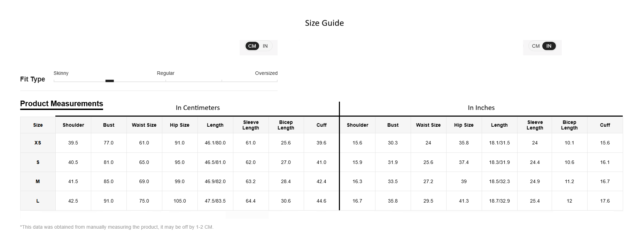Viewport: 644px width, 244px height.
Task: Select the active CM pill on left toggle
Action: pos(252,46)
